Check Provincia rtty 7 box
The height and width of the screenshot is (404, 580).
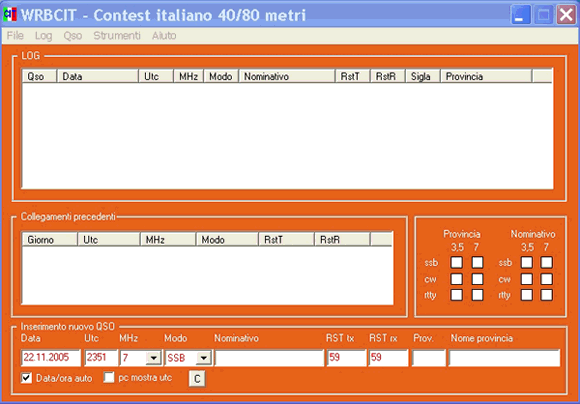tap(477, 295)
